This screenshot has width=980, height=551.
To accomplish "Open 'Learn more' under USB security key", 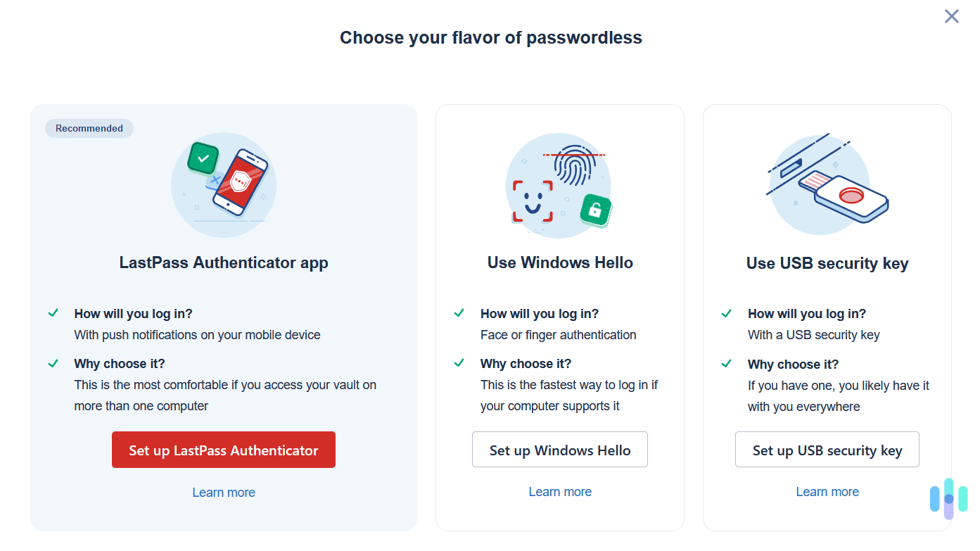I will (x=827, y=491).
